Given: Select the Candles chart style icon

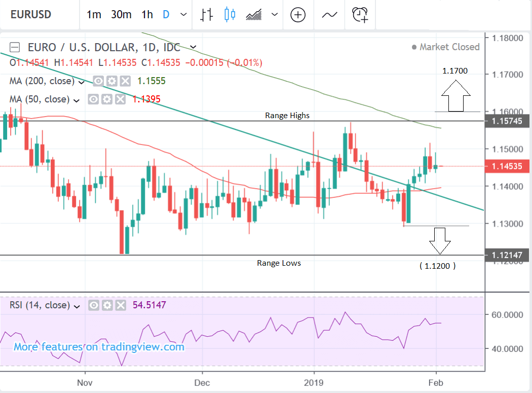Looking at the screenshot, I should 230,15.
